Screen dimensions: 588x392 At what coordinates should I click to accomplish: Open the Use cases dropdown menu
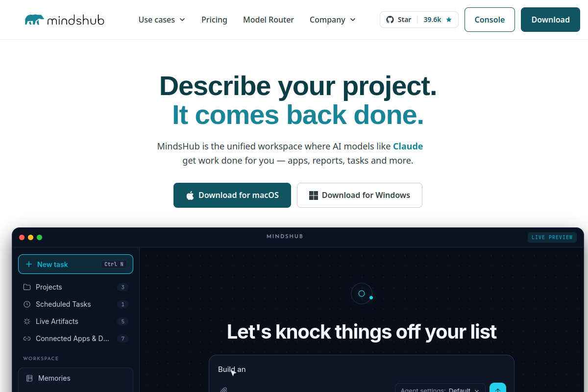162,20
